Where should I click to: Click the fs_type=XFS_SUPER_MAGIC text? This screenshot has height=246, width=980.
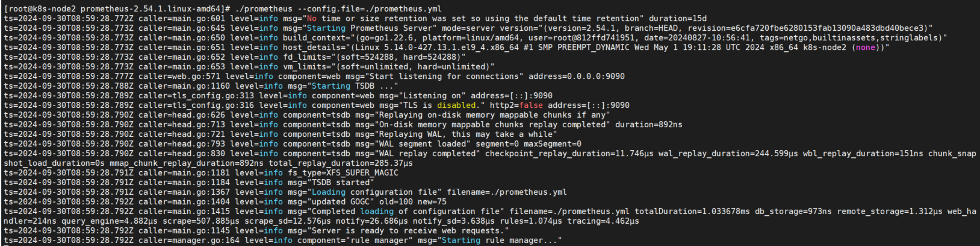click(x=343, y=173)
